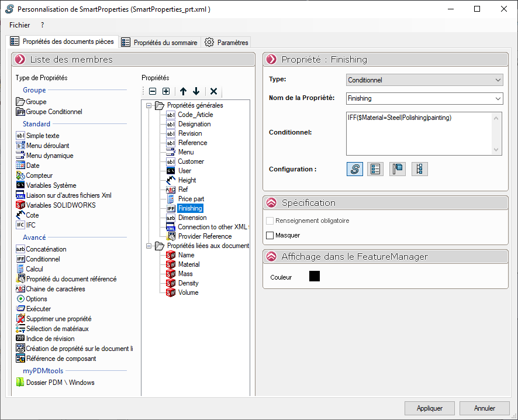Collapse the Propriété : Finishing panel

(271, 59)
